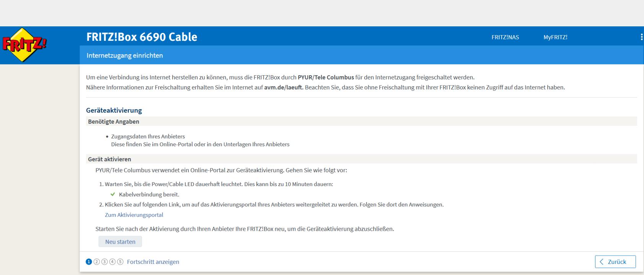Show progress via Fortschritt anzeigen
Screen dimensions: 644x275
coord(153,262)
